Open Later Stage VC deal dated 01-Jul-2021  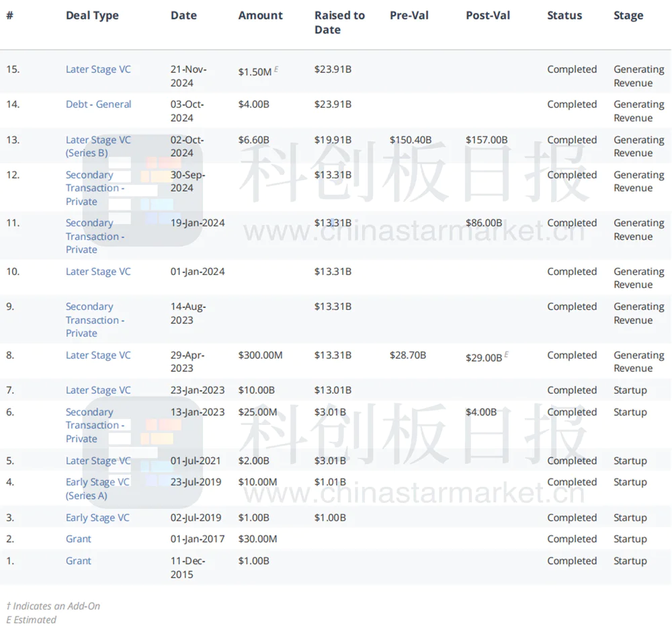98,461
